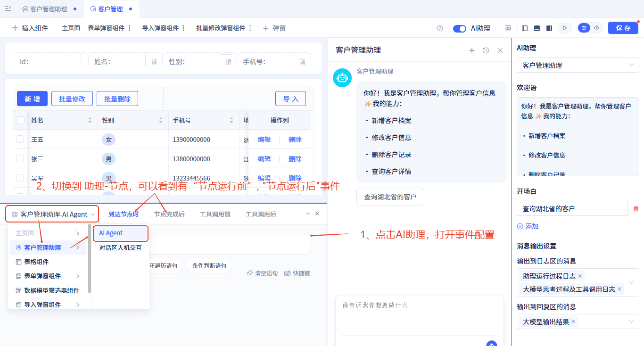Image resolution: width=644 pixels, height=346 pixels.
Task: Sort by 性别 column arrows
Action: tap(161, 120)
